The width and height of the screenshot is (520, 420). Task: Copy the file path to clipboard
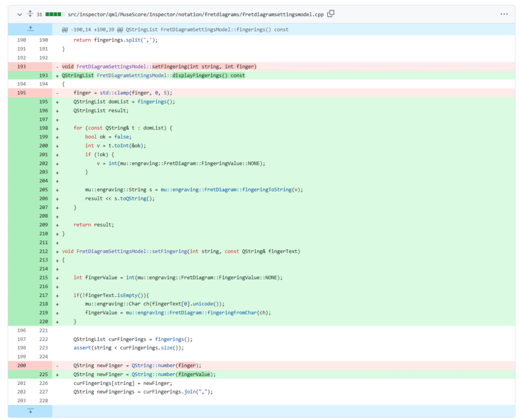[x=331, y=14]
